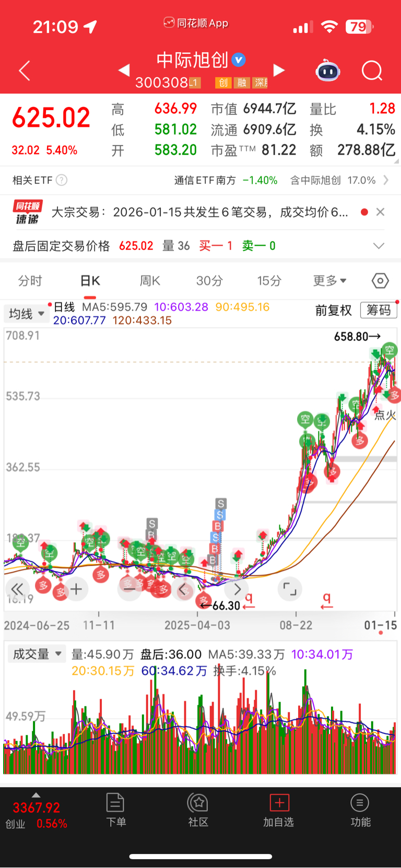Dismiss the 大宗交易 news banner
The height and width of the screenshot is (868, 401).
coord(381,212)
